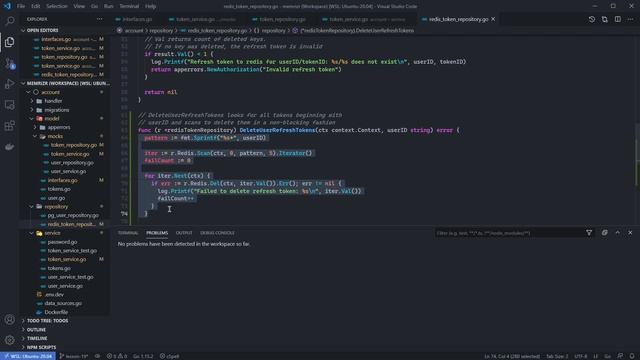
Task: Open pg_user_repository.go in the explorer
Action: tap(73, 215)
